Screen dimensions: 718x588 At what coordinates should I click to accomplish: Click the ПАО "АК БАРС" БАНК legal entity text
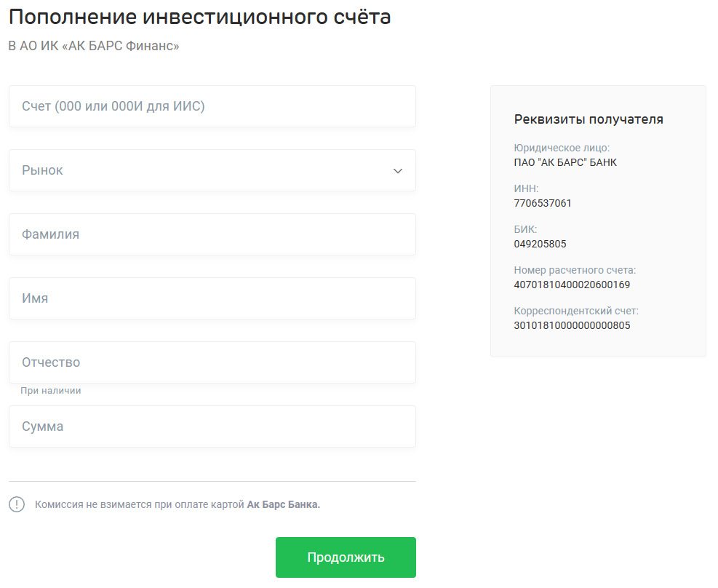coord(565,162)
